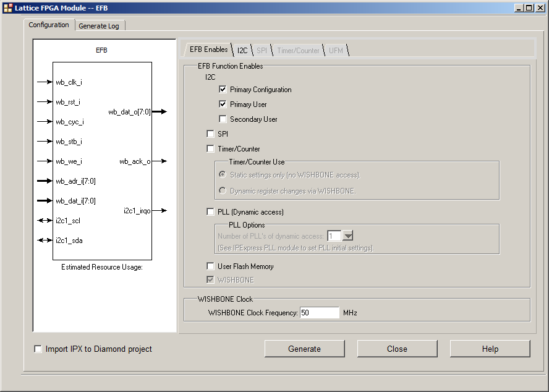Enable the Secondary User checkbox

[x=223, y=119]
